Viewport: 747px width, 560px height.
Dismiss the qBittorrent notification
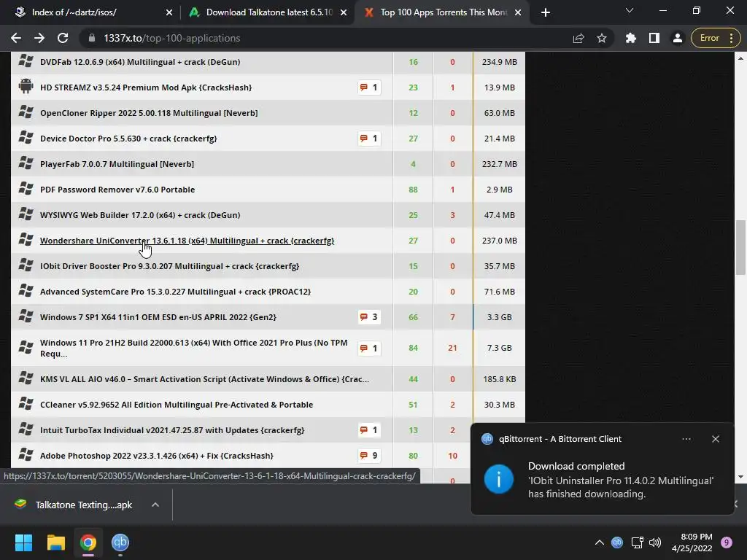(716, 439)
